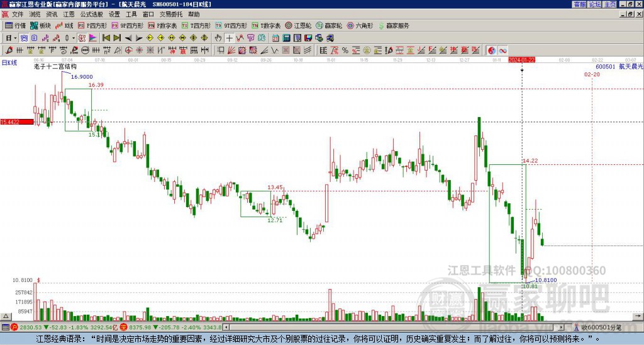Expand the candlestick style dropdown arrow

74,38
